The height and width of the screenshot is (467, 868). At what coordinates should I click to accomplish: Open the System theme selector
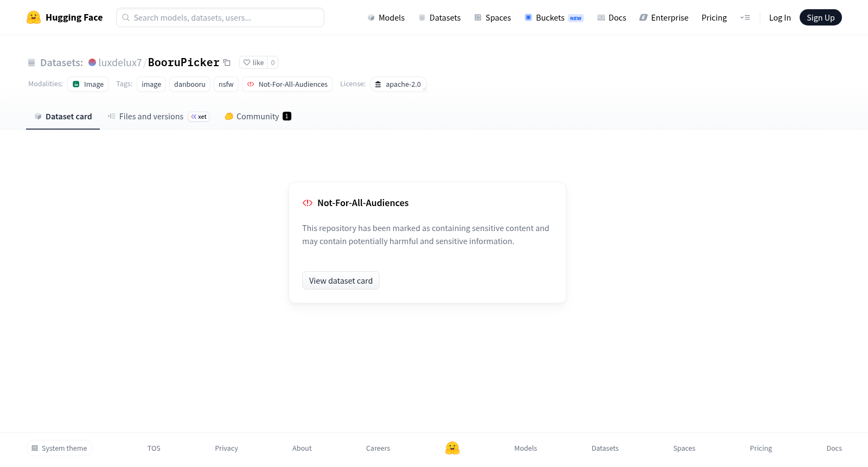tap(59, 448)
